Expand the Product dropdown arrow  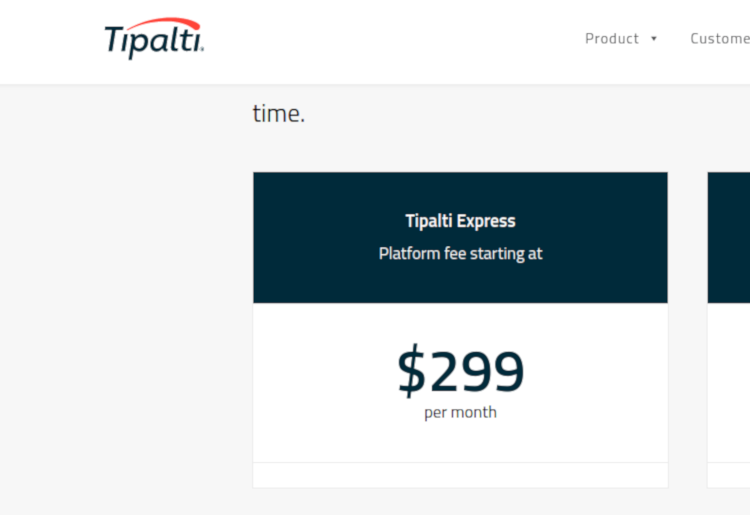pos(654,39)
